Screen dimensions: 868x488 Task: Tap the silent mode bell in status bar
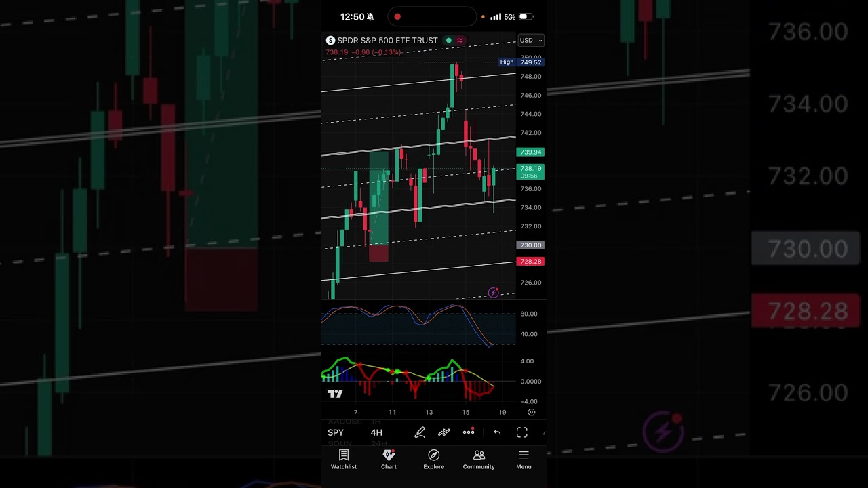tap(370, 17)
